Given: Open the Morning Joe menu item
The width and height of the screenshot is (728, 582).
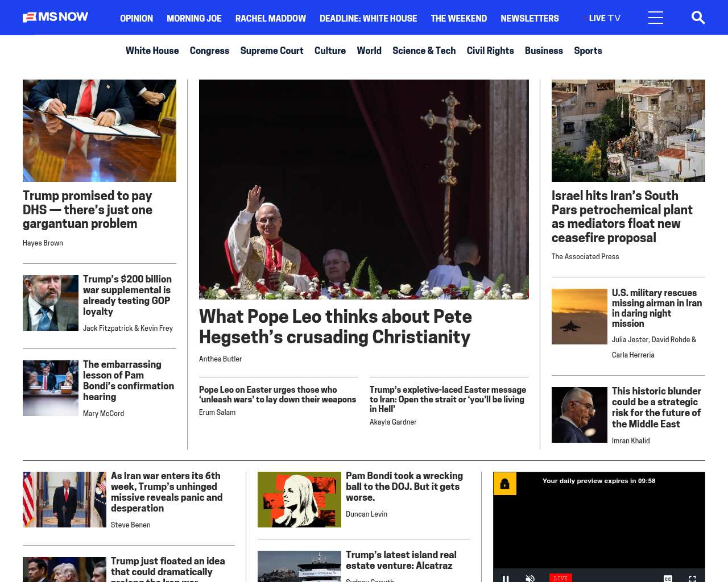Looking at the screenshot, I should tap(194, 18).
